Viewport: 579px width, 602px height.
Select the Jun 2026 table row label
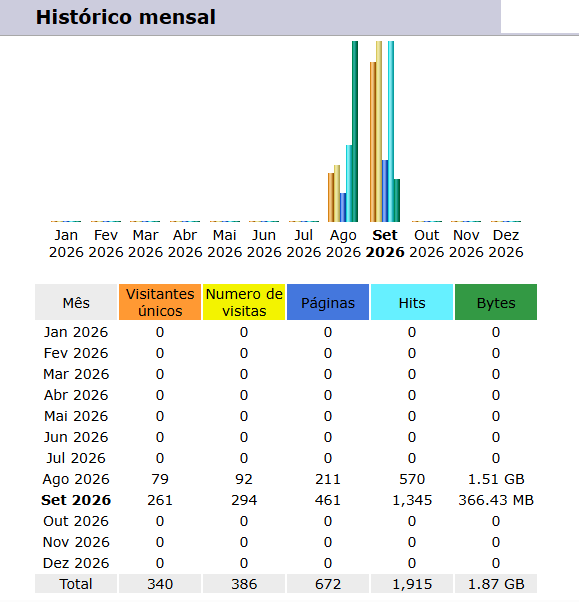[x=76, y=437]
